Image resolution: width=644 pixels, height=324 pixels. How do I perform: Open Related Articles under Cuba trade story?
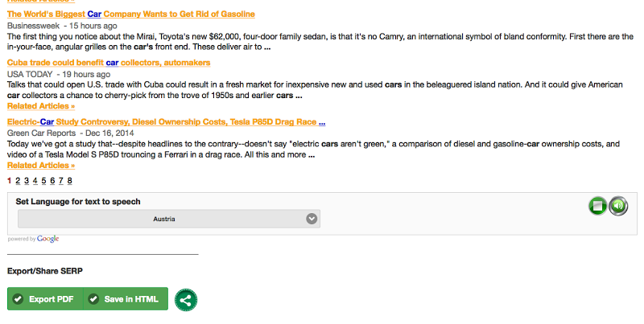(x=41, y=105)
